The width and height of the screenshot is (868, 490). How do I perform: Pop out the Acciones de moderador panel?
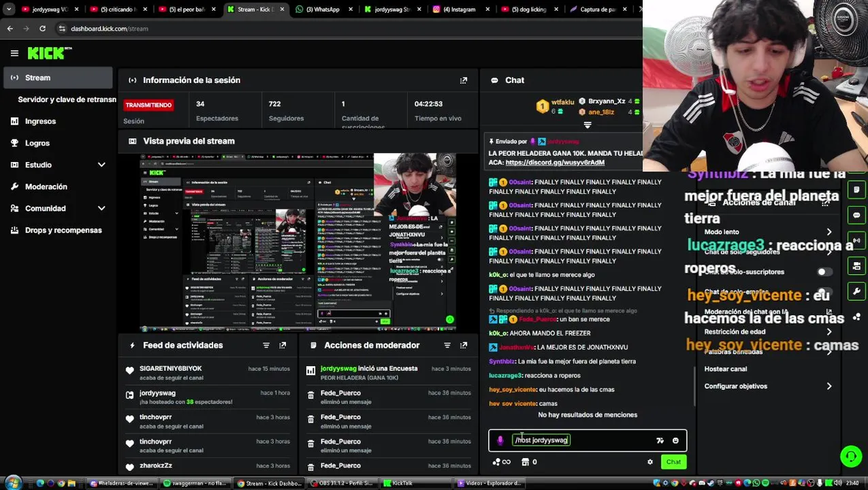coord(464,346)
